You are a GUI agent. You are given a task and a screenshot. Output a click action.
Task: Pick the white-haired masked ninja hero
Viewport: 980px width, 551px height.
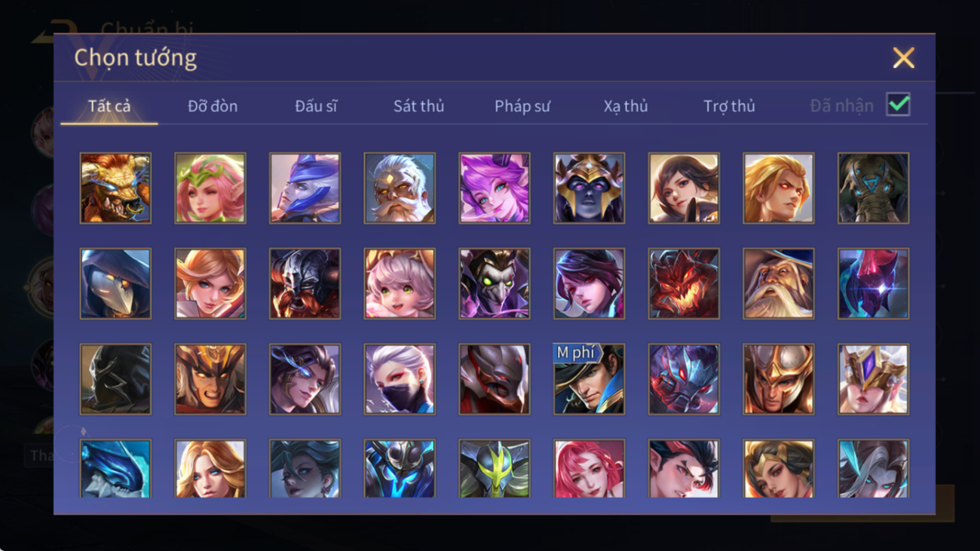(399, 379)
